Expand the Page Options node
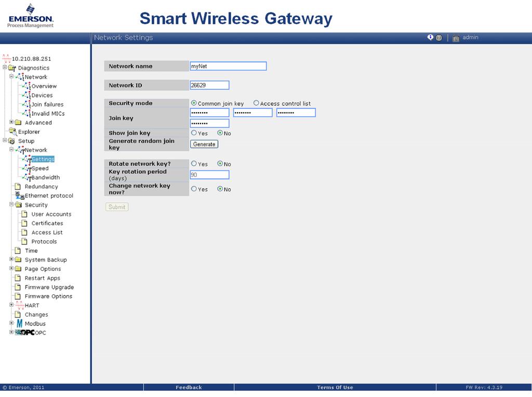The height and width of the screenshot is (397, 532). (x=11, y=268)
